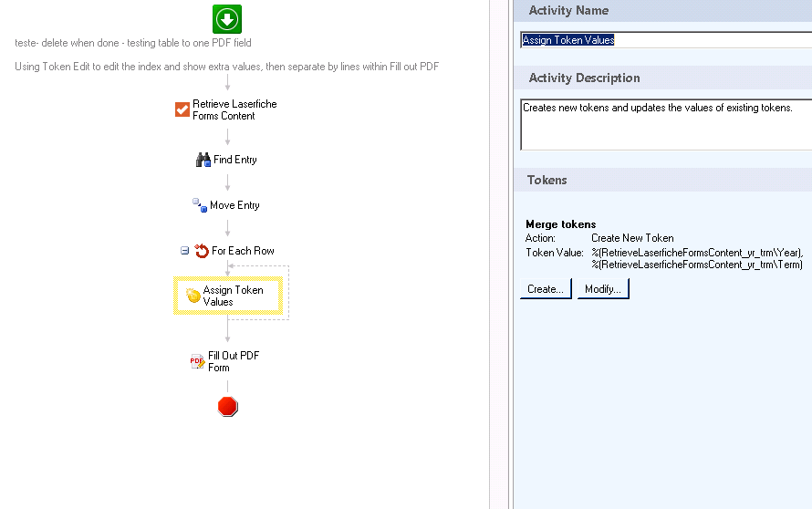Click the Activity Description text box
812x509 pixels.
(x=666, y=124)
